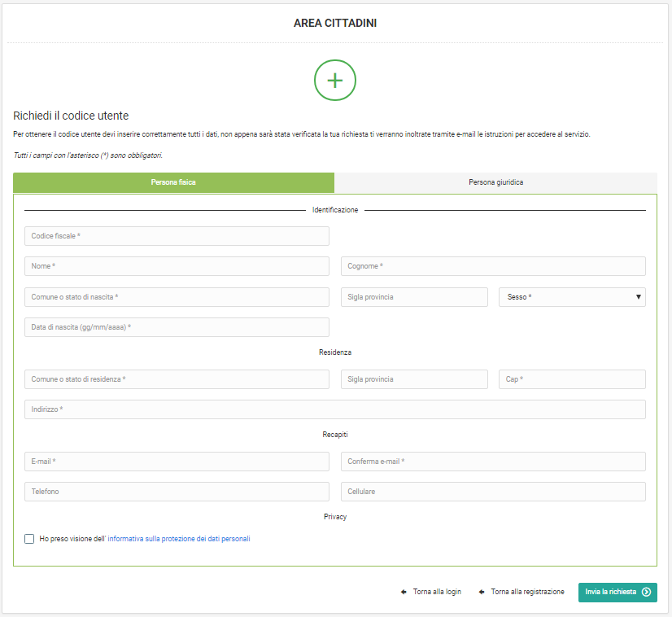Image resolution: width=672 pixels, height=617 pixels.
Task: Click into the Cognome field
Action: coord(493,266)
